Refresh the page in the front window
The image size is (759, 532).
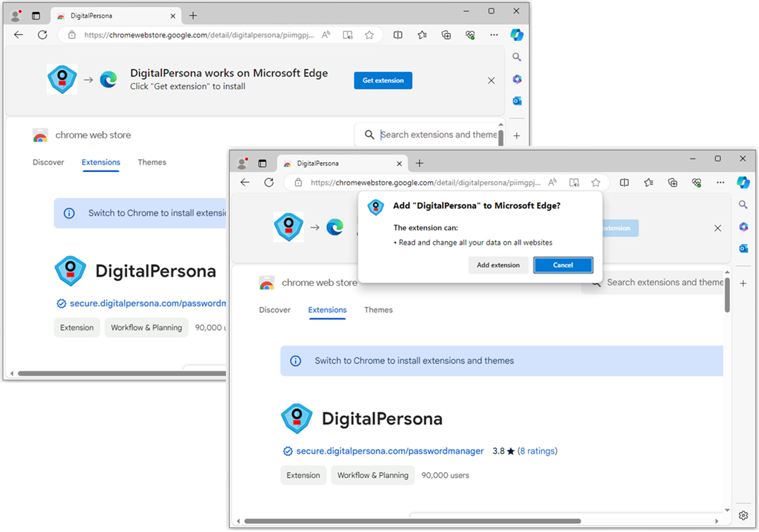(x=269, y=183)
